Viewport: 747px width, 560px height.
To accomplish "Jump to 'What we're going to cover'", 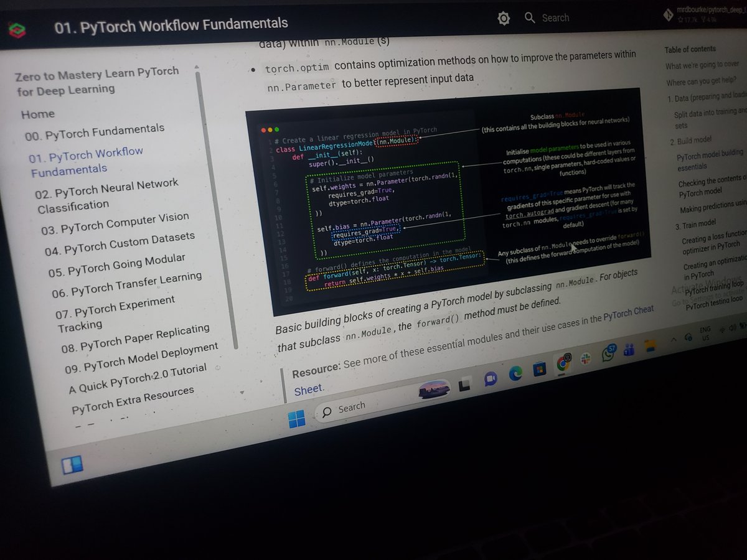I will 702,65.
